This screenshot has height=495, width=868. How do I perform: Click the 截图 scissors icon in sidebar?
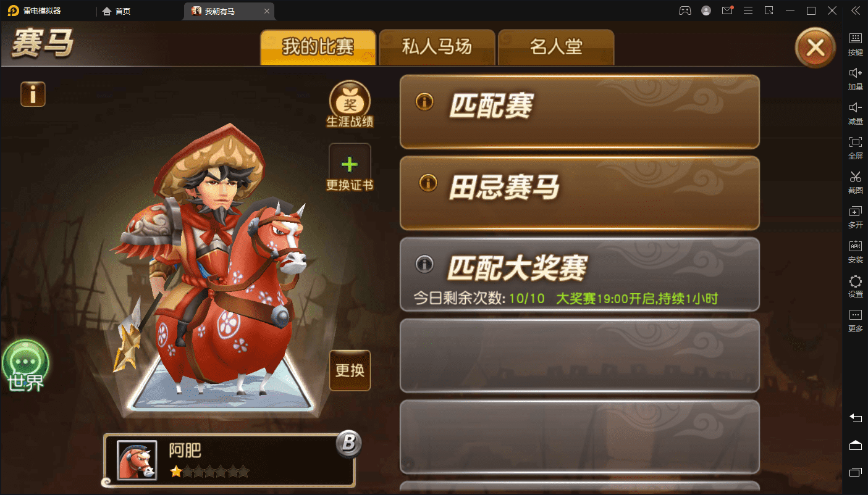(856, 181)
